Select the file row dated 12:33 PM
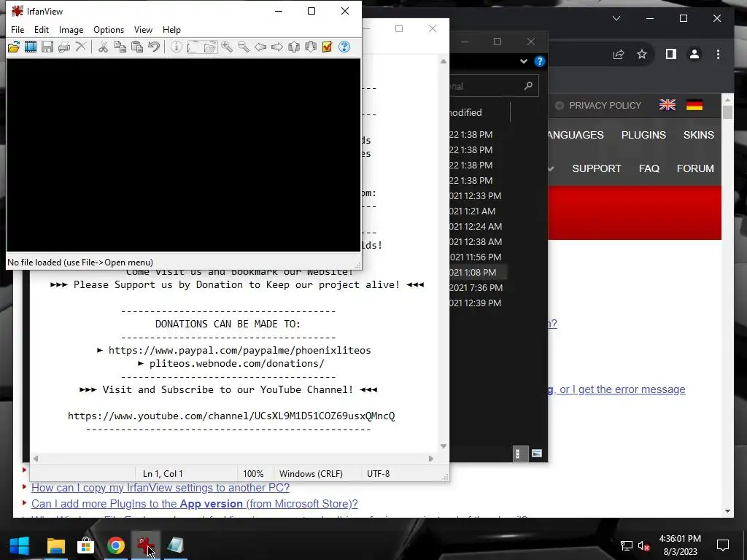 click(x=479, y=195)
